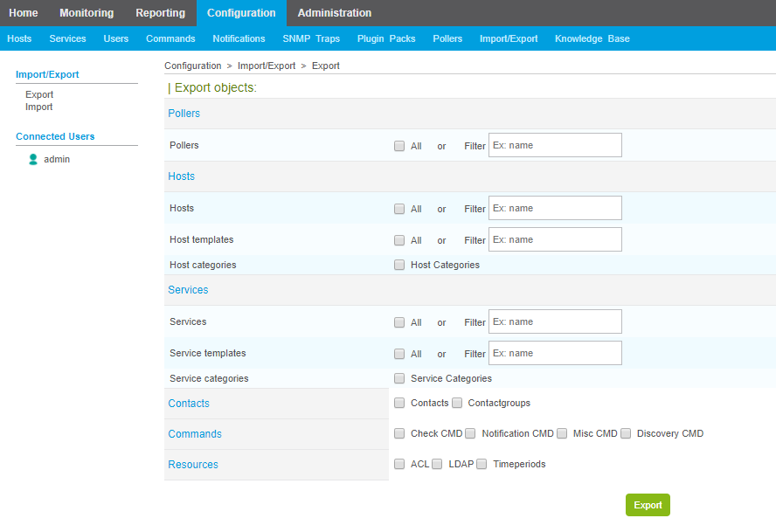Screen dimensions: 776x532
Task: Click the green Export button
Action: pos(648,505)
